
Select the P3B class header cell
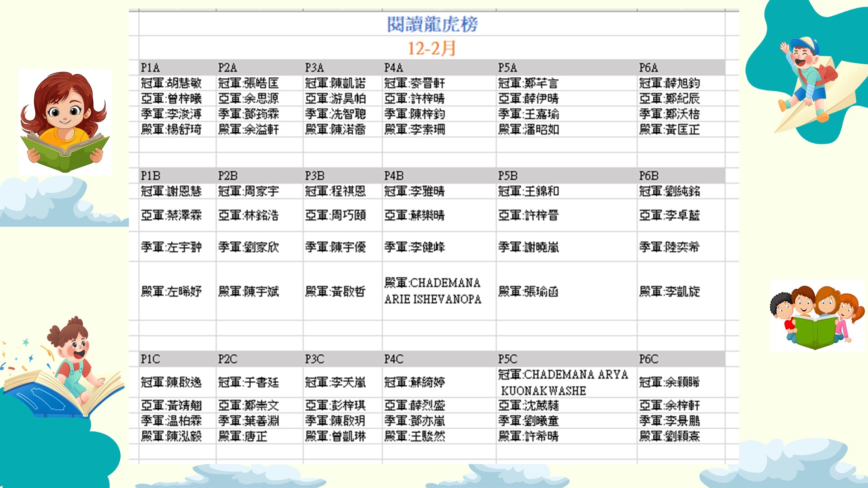(x=315, y=176)
